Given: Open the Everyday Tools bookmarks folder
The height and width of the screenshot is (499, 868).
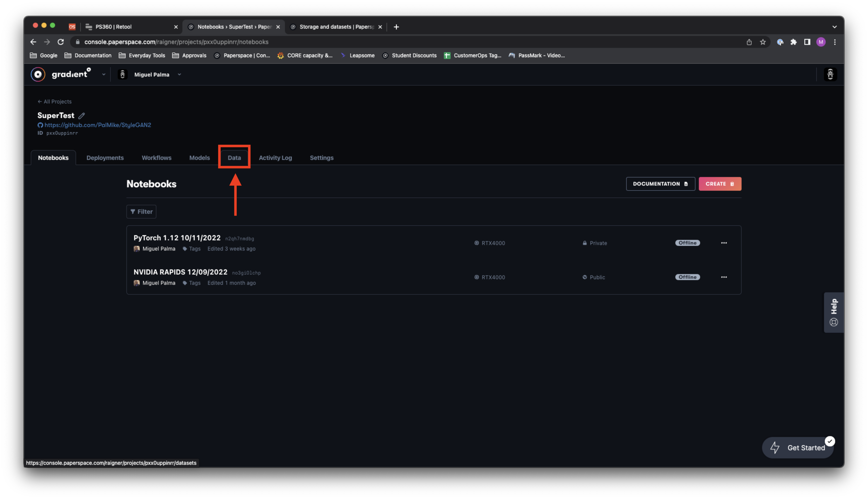Looking at the screenshot, I should [x=142, y=56].
